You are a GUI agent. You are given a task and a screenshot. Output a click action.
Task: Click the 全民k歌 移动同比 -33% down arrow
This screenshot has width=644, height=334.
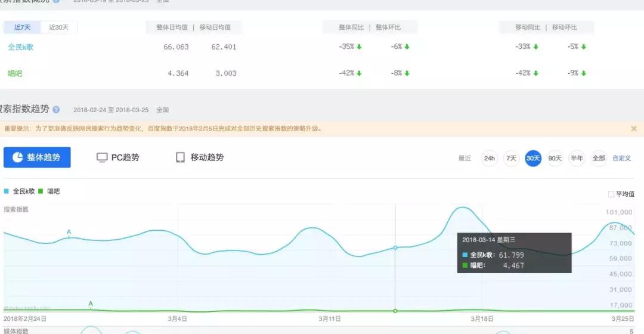pos(535,47)
